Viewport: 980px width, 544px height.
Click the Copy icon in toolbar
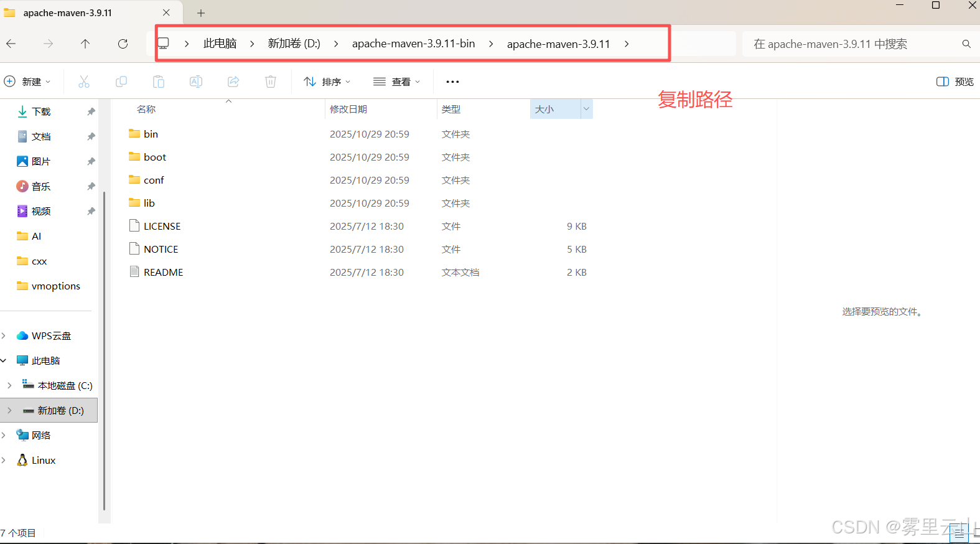(x=121, y=82)
